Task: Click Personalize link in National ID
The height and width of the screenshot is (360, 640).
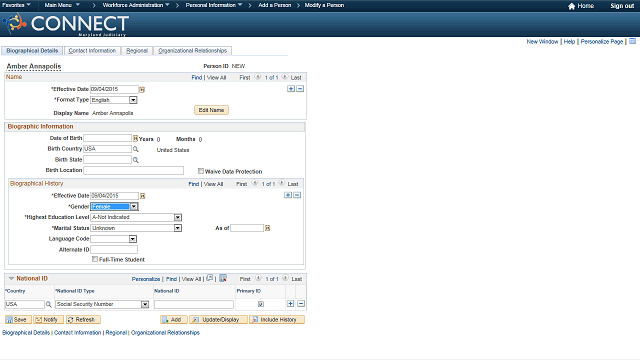Action: pyautogui.click(x=146, y=279)
